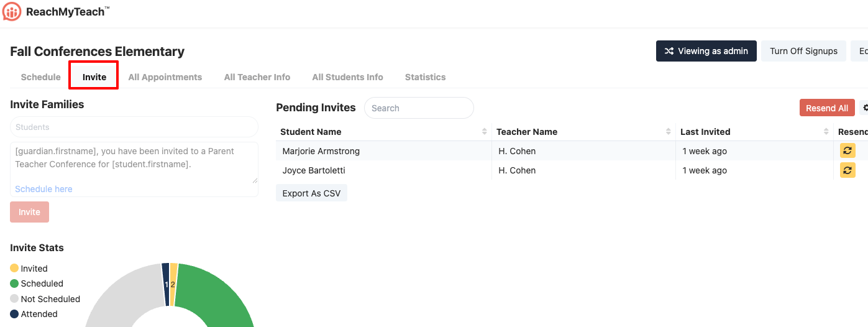Resend invite for Joyce Bartoletti

point(847,170)
